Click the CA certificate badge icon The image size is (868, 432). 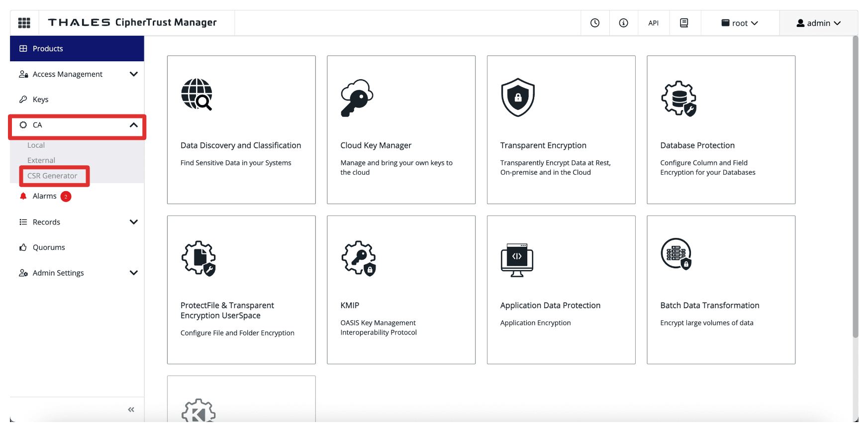[23, 125]
